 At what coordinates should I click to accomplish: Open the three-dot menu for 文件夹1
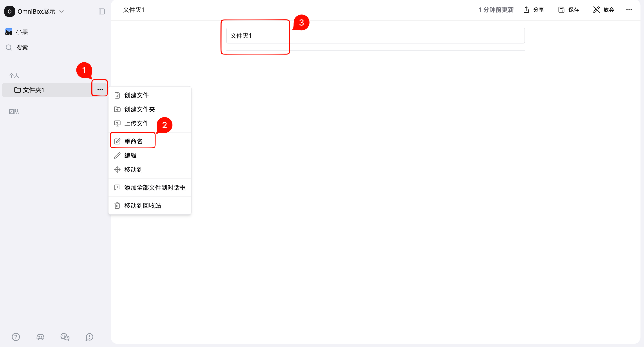tap(100, 90)
